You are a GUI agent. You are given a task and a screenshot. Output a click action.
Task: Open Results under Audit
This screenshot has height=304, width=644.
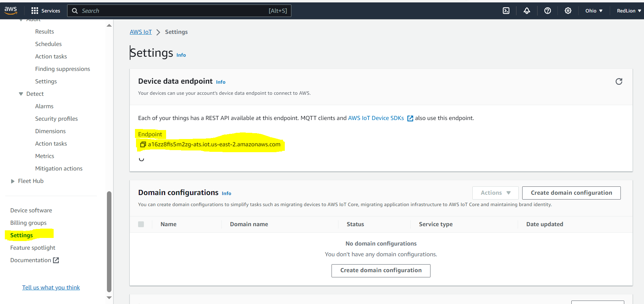[45, 31]
